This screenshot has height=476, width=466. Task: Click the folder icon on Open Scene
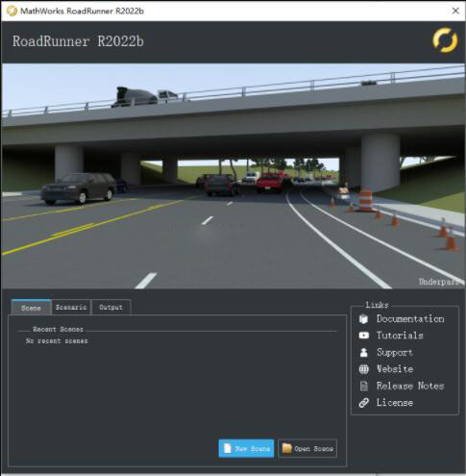pos(287,448)
